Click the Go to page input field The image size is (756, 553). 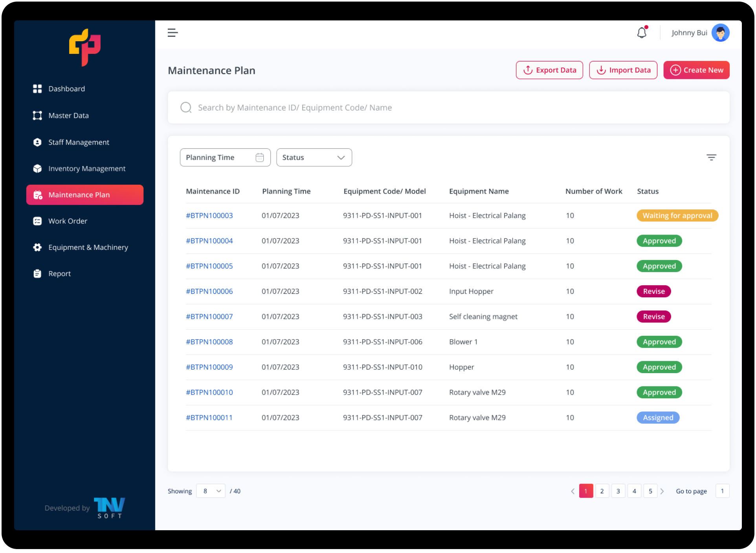(722, 491)
